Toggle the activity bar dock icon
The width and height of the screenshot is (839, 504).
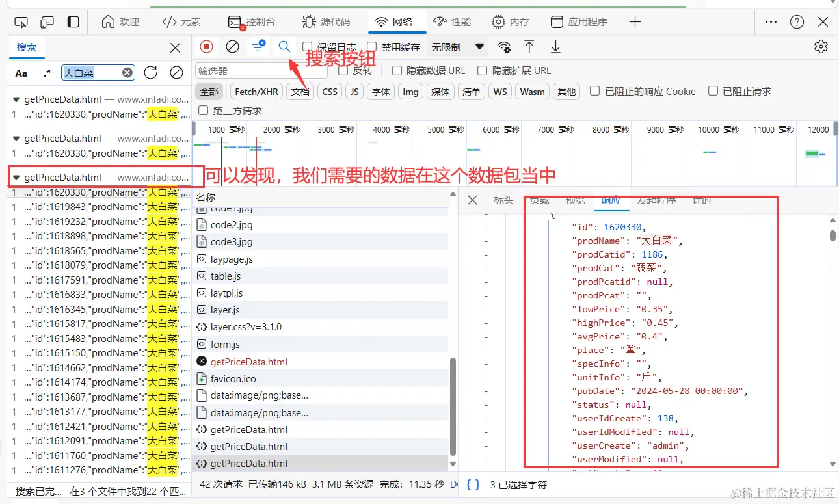click(x=73, y=22)
